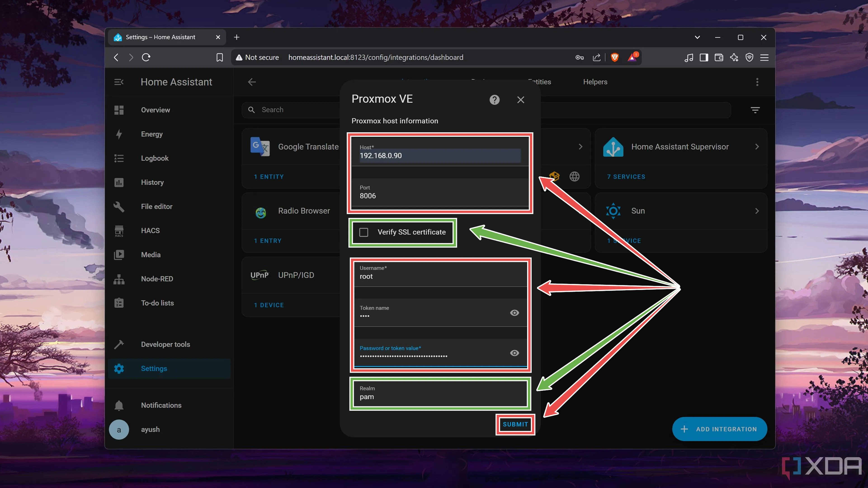The height and width of the screenshot is (488, 868).
Task: Open the Settings gear icon
Action: [119, 368]
